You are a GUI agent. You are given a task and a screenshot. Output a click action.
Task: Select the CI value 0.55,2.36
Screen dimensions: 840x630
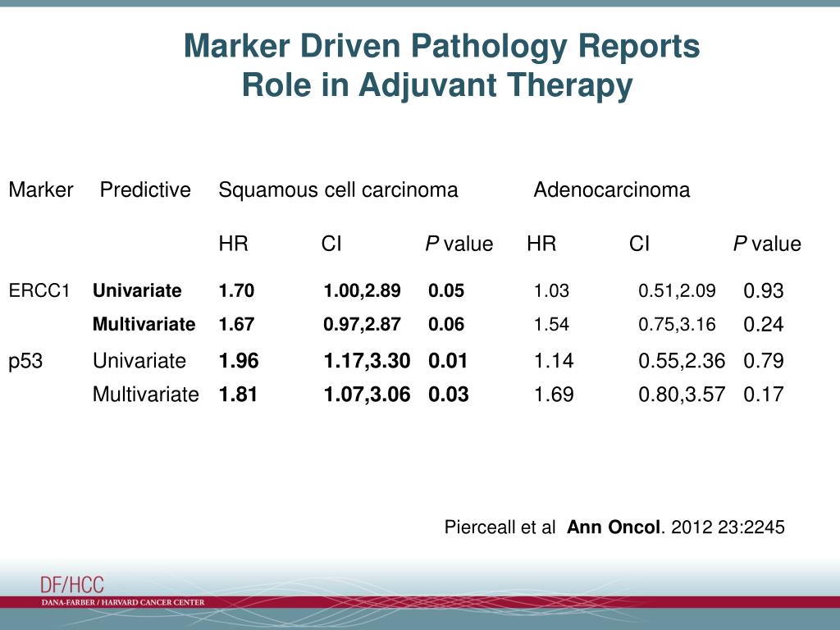682,361
